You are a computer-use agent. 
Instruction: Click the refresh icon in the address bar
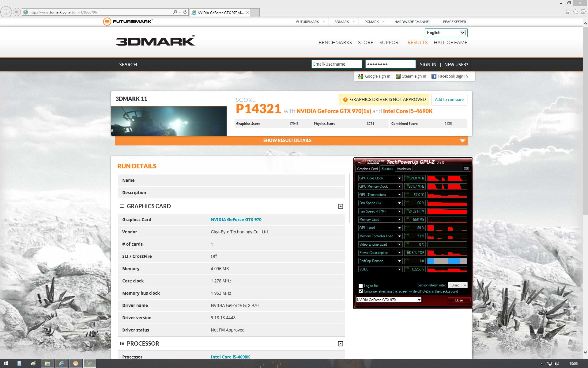tap(185, 12)
